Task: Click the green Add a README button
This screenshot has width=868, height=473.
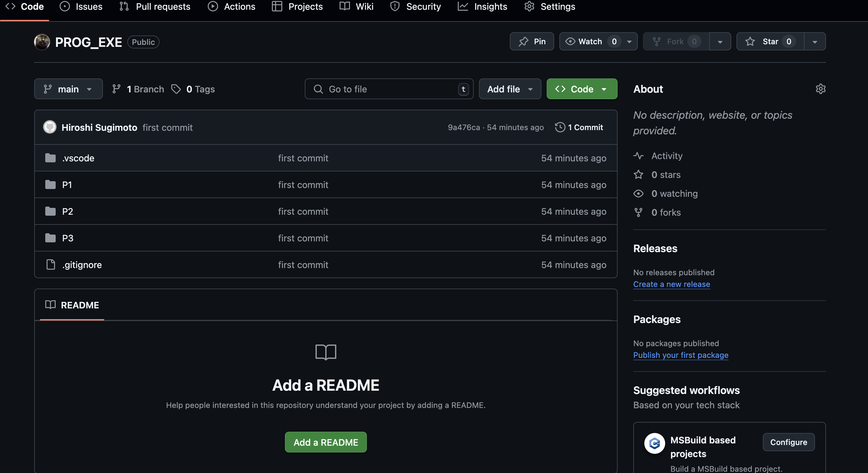Action: click(326, 442)
